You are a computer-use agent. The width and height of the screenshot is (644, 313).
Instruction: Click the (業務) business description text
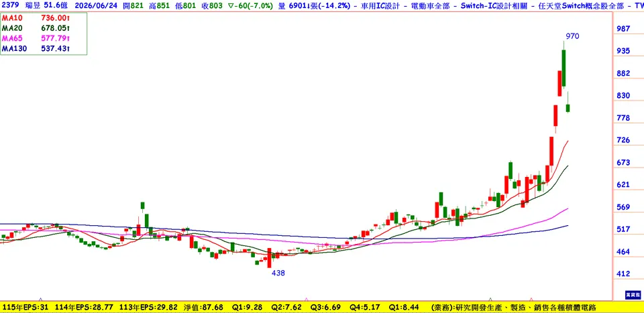pyautogui.click(x=513, y=307)
